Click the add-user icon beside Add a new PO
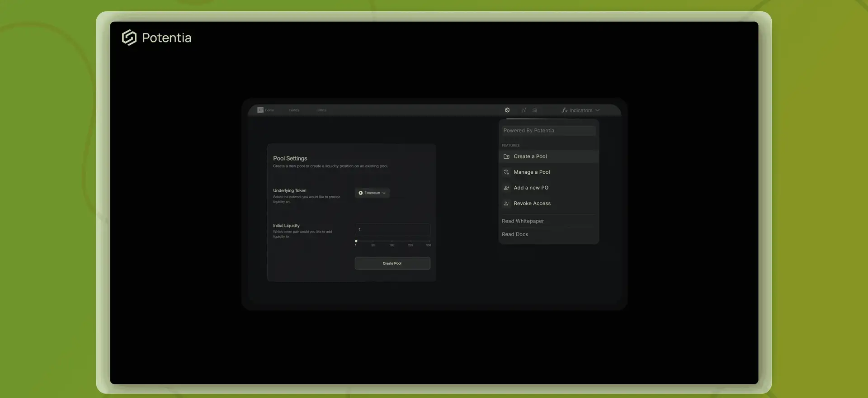868x398 pixels. 506,188
